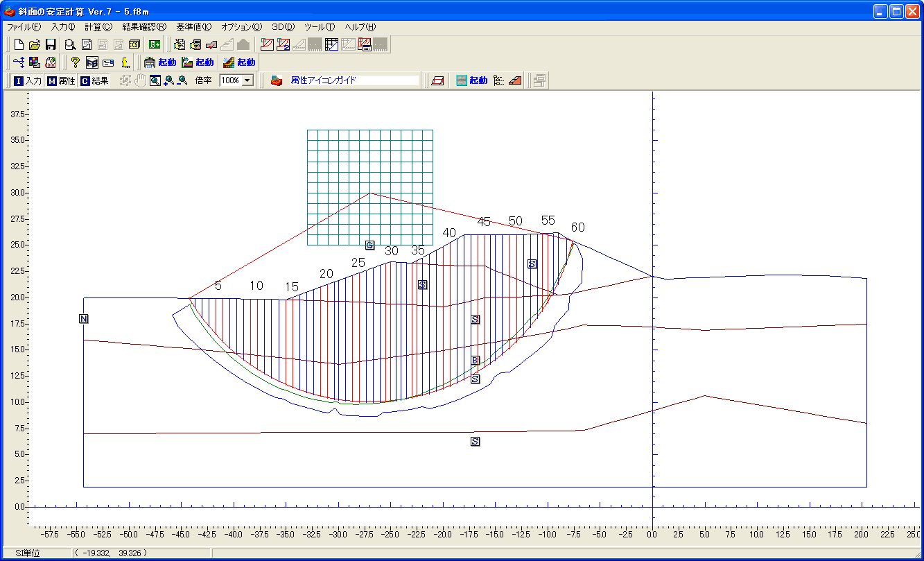Open the 基準値(K) menu
924x561 pixels.
tap(194, 26)
